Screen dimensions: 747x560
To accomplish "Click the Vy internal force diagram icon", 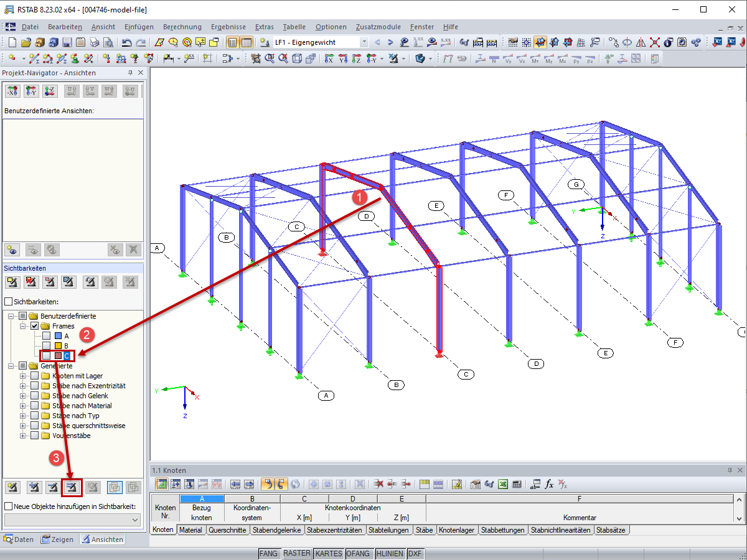I will [x=507, y=58].
